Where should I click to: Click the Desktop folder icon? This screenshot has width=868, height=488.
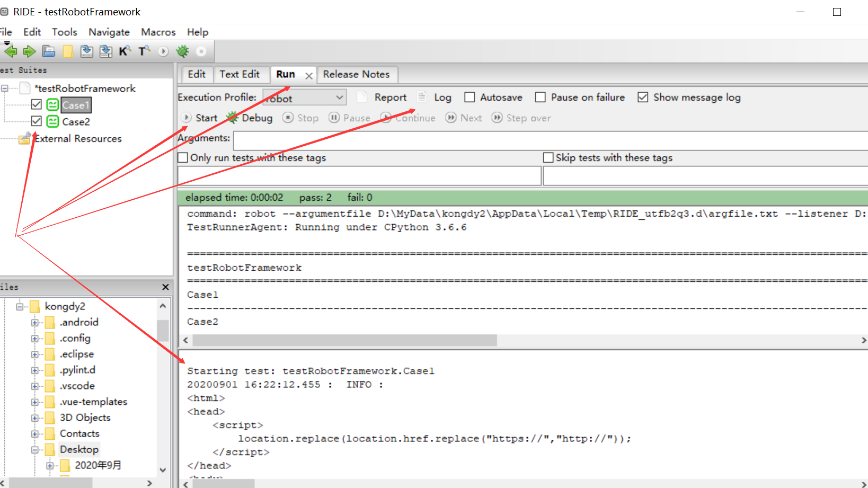point(50,449)
